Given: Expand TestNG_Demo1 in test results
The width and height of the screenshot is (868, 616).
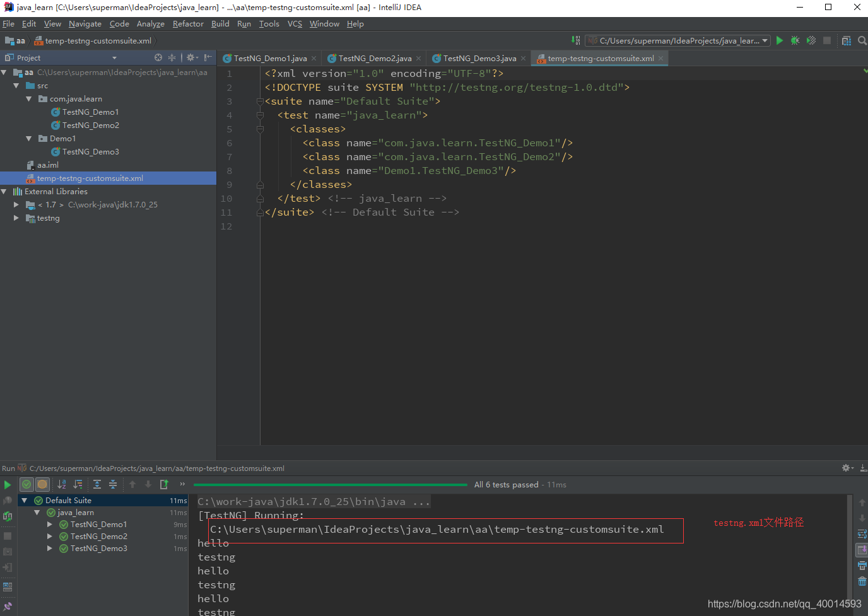Looking at the screenshot, I should 50,525.
